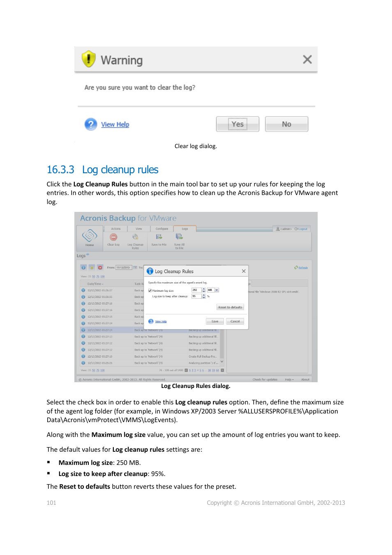This screenshot has width=392, height=555.
Task: Click the help icon in Log Cleanup Rules dialog
Action: tap(151, 321)
